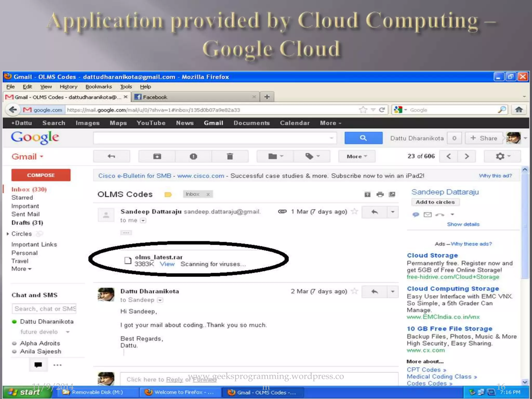Open the Bookmarks menu
Viewport: 532px width, 399px height.
[x=98, y=87]
